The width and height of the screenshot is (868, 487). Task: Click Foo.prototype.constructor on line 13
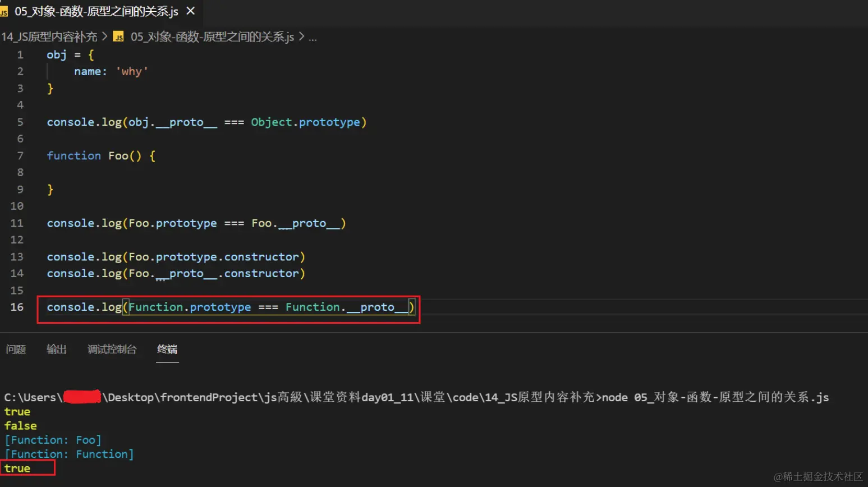pos(214,257)
